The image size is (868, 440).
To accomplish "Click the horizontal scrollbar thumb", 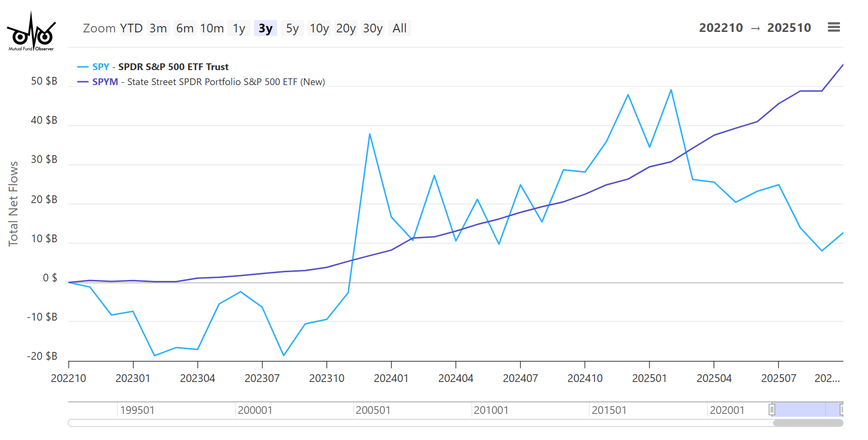I will pos(808,423).
